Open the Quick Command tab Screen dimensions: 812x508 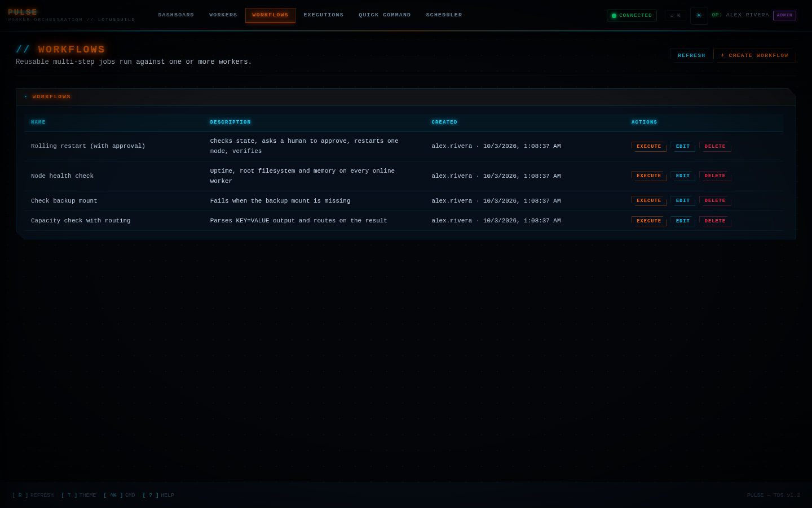[x=385, y=15]
